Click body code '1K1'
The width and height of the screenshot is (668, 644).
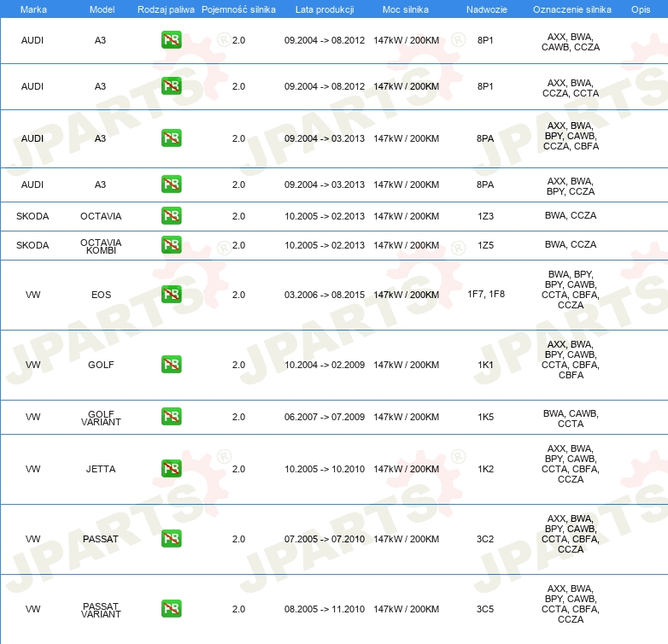coord(486,365)
